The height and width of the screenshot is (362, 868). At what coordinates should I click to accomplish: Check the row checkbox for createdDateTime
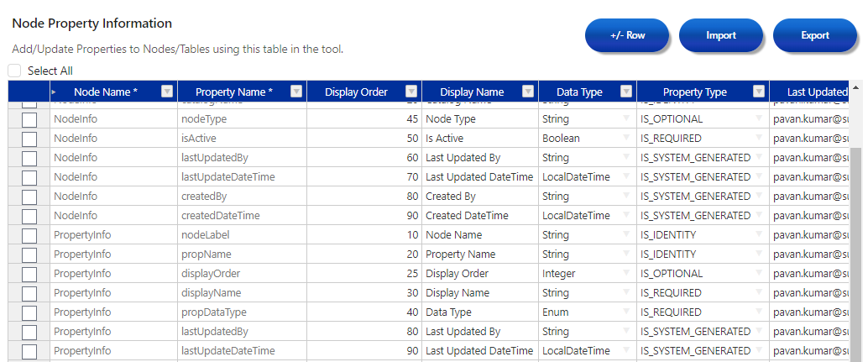[x=29, y=217]
